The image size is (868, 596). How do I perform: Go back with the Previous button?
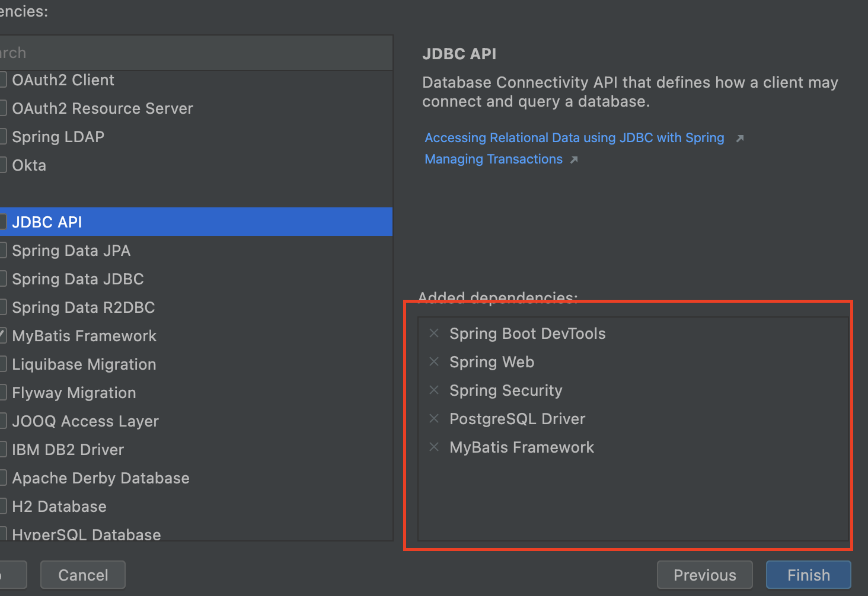tap(705, 575)
